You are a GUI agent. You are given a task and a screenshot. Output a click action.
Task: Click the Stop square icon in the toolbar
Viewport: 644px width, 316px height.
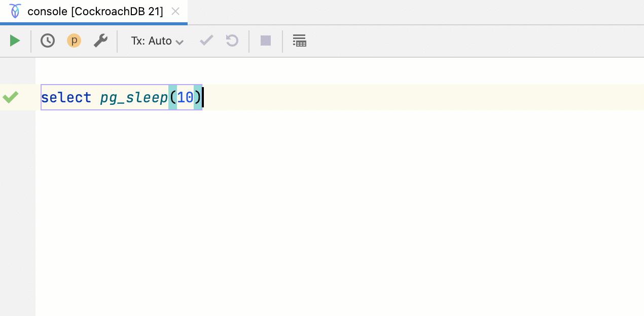coord(266,41)
